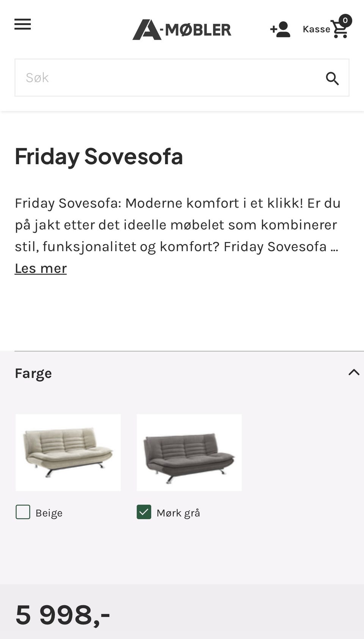Click the Friday Sovesofa heading
Viewport: 364px width, 639px height.
tap(99, 156)
